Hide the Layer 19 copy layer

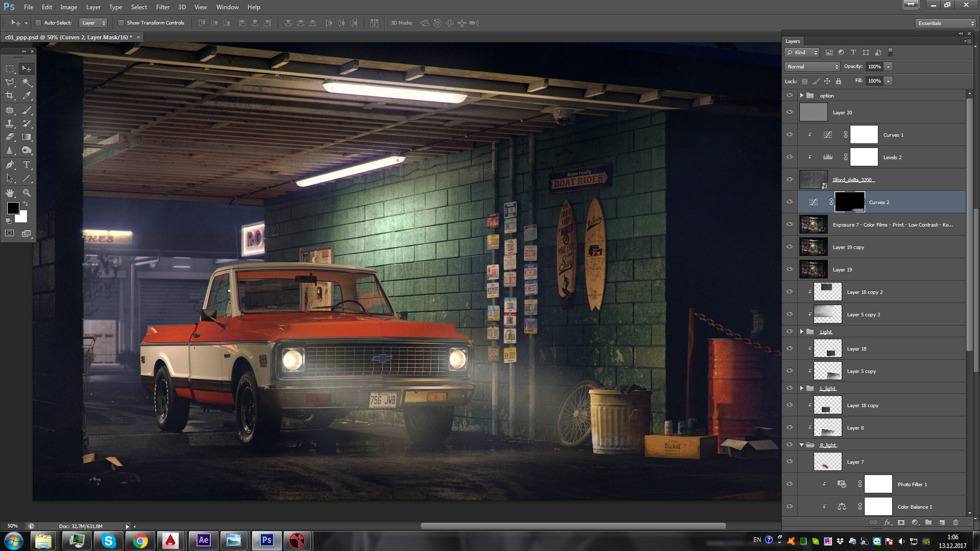click(790, 247)
